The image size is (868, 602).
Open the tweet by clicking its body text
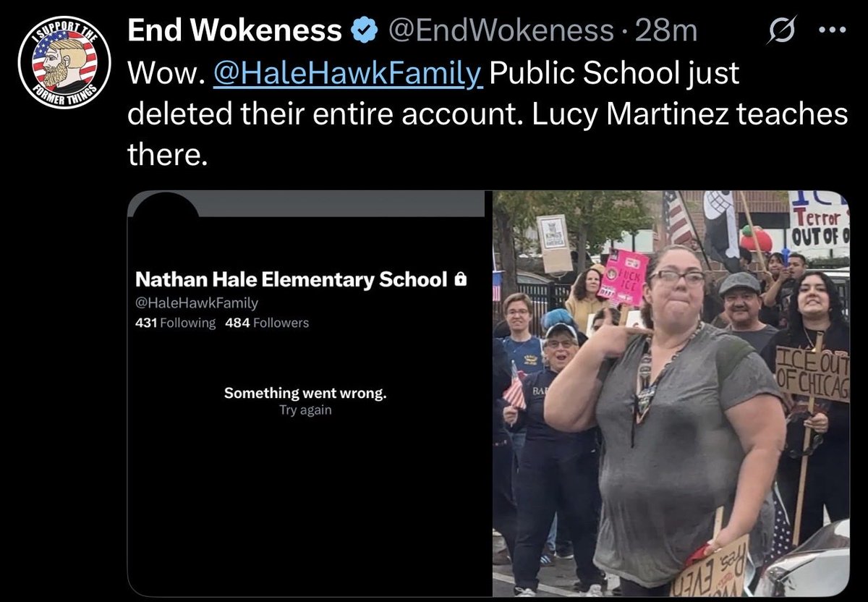(487, 114)
